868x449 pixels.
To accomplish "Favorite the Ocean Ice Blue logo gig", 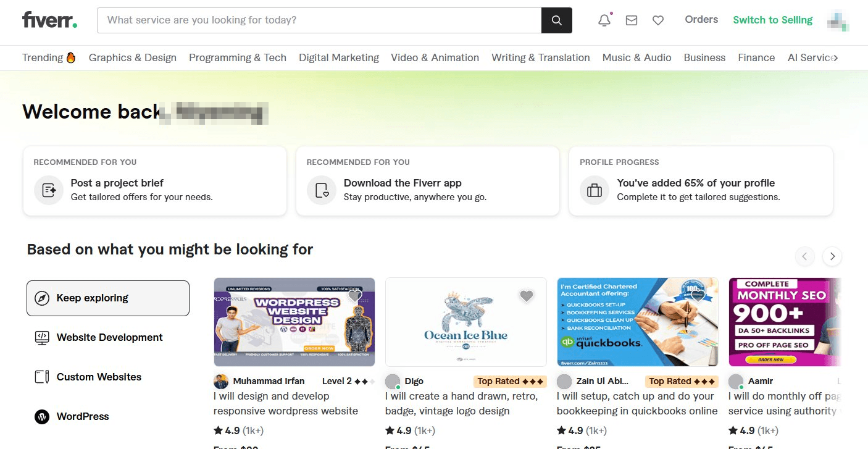I will tap(526, 296).
